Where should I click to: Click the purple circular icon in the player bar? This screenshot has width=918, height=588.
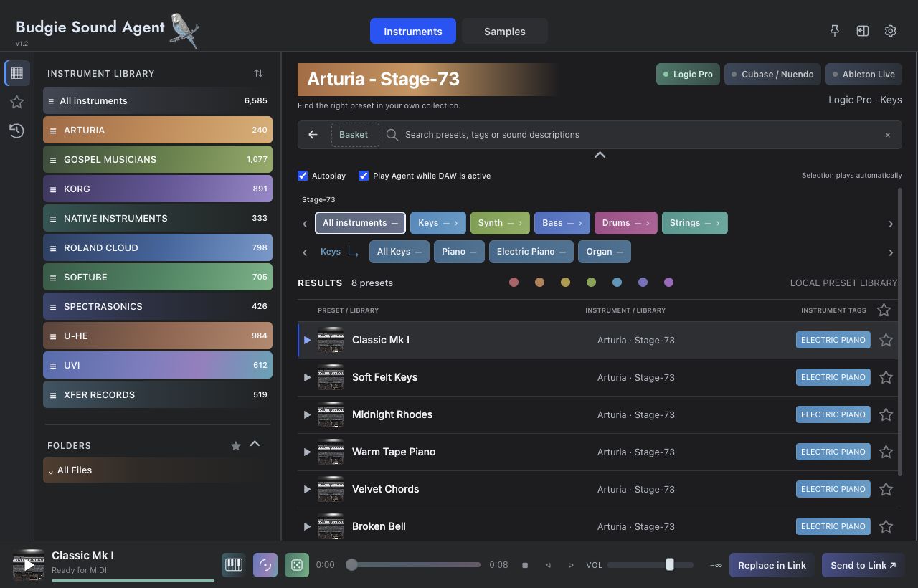click(265, 565)
